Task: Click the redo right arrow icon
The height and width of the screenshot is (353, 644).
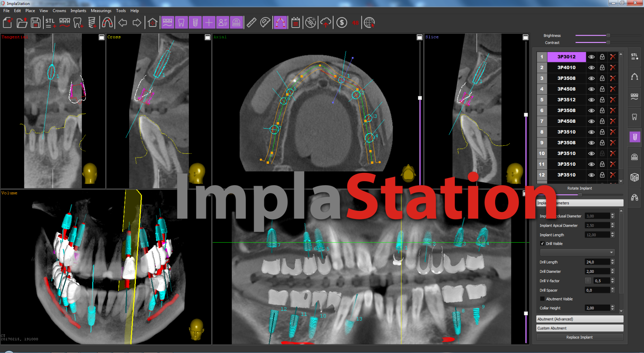Action: point(137,23)
